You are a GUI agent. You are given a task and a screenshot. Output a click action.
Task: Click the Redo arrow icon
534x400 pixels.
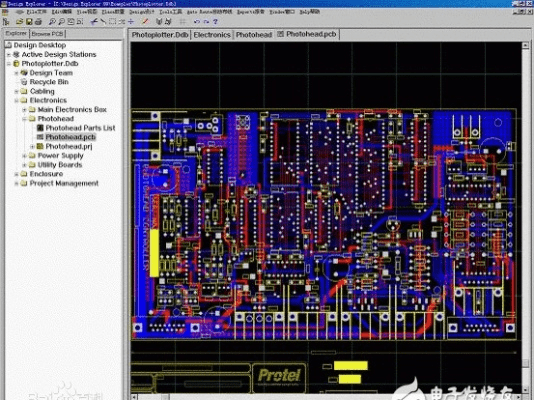[206, 21]
